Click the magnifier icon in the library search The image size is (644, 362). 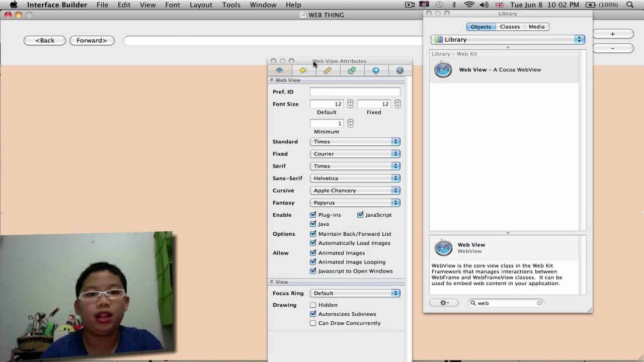[473, 303]
